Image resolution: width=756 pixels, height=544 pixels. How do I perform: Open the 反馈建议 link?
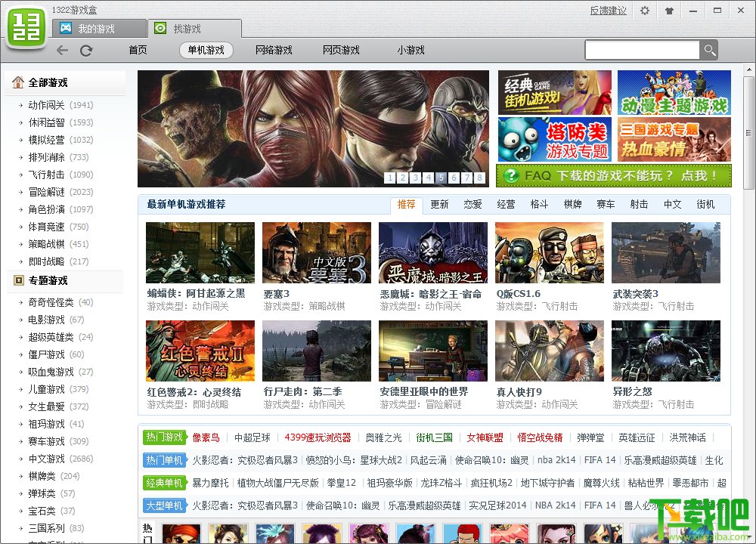click(608, 11)
